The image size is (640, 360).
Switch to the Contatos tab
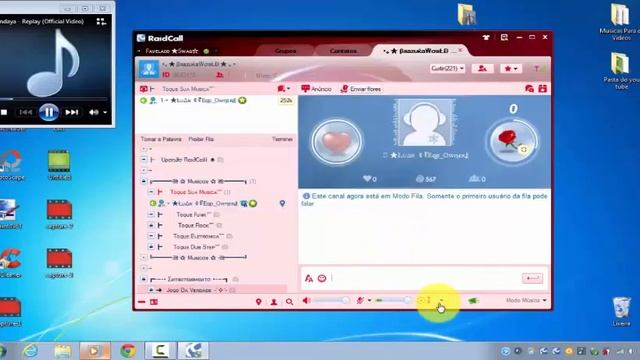(x=343, y=51)
